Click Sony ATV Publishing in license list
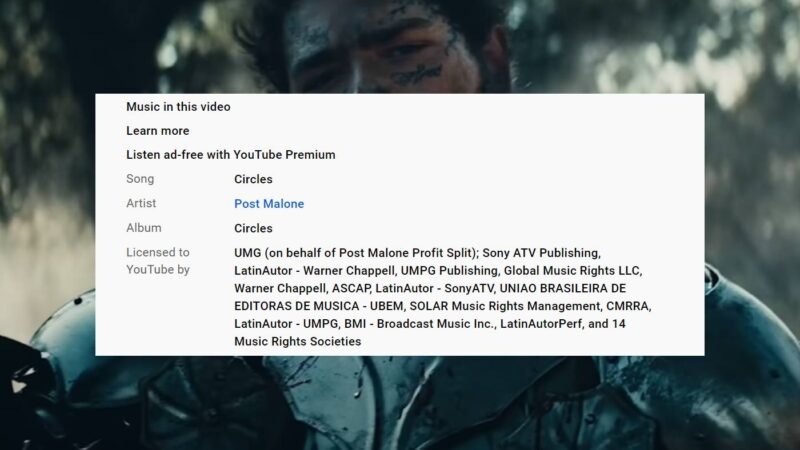 point(541,253)
